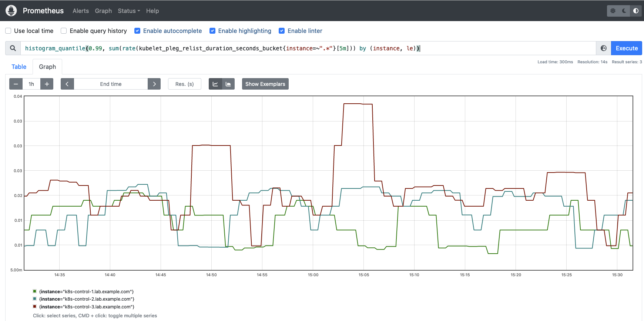
Task: Click into the PromQL expression editor
Action: click(308, 48)
